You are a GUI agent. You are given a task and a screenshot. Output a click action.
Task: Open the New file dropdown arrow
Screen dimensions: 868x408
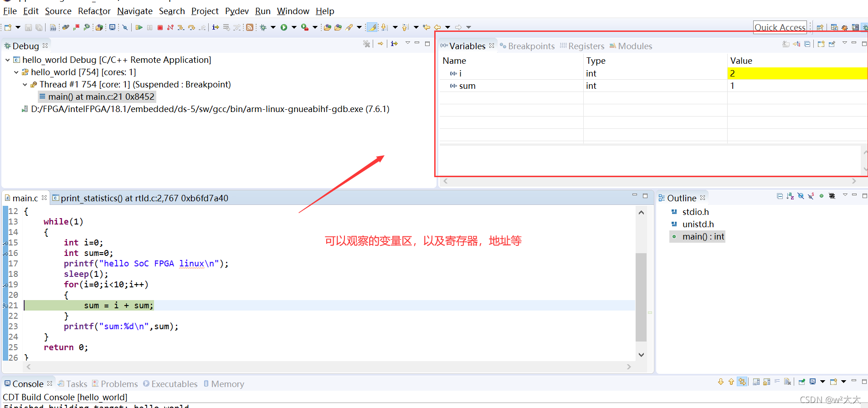click(18, 27)
